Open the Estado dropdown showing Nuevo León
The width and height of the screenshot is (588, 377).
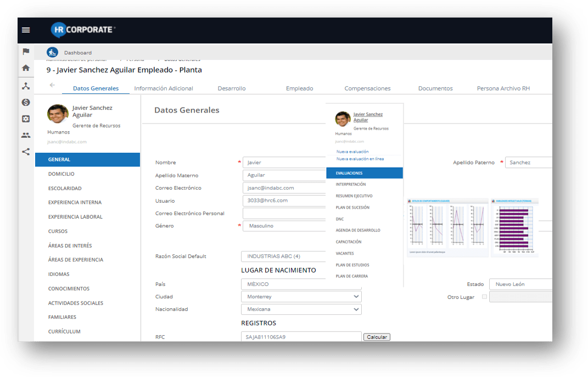(519, 284)
